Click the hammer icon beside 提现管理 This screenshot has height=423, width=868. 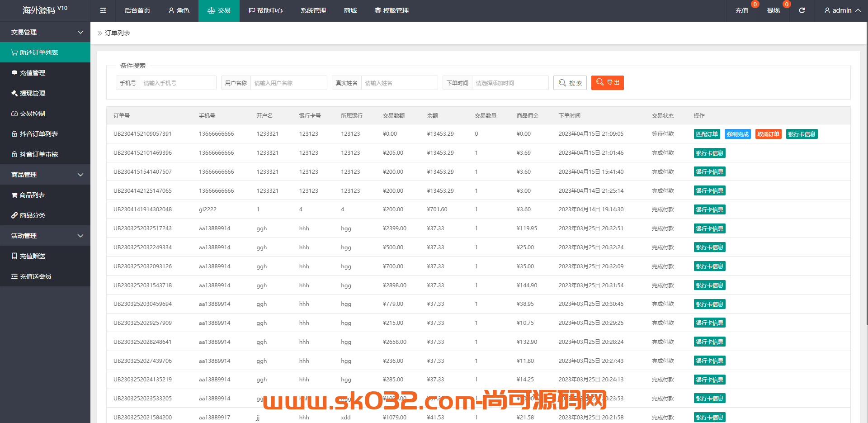[x=14, y=93]
